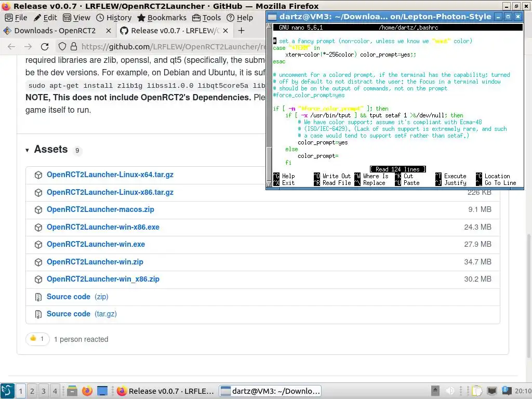Click the site security padlock icon
This screenshot has width=532, height=399.
coord(74,46)
